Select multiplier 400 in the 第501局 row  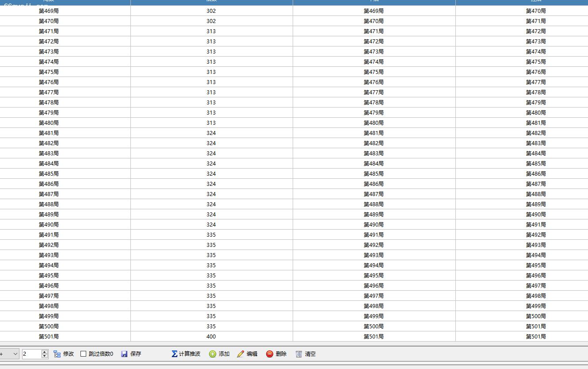click(x=211, y=337)
